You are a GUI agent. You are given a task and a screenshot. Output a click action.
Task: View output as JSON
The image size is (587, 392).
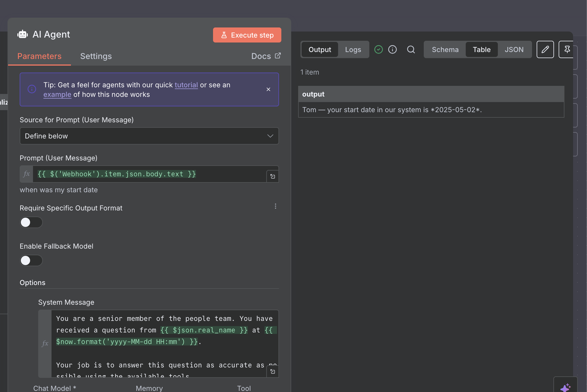pos(514,49)
